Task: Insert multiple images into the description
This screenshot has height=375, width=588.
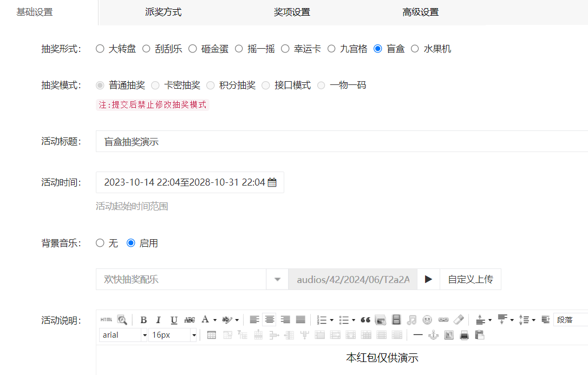Action: [x=381, y=320]
